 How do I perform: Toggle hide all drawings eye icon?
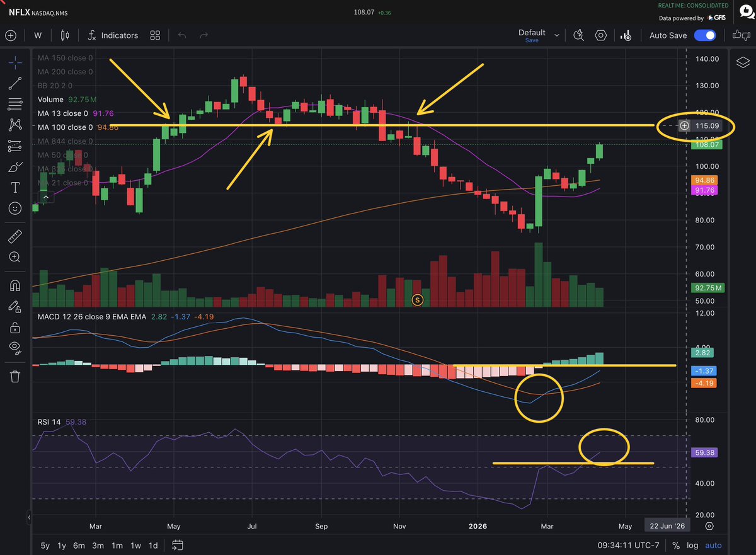point(16,348)
